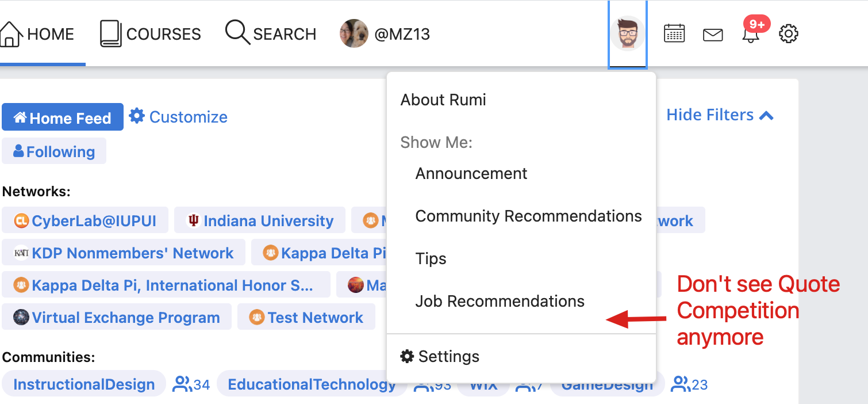Toggle the InstructionalDesign community filter

[x=84, y=384]
